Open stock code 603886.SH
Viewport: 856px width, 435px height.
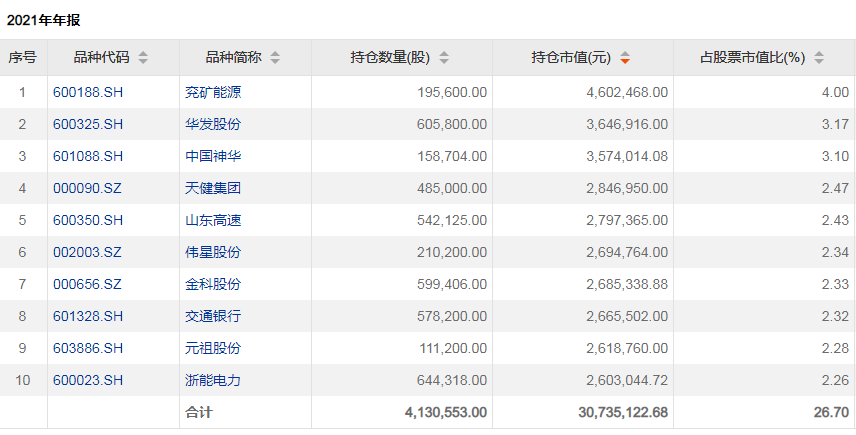[88, 348]
